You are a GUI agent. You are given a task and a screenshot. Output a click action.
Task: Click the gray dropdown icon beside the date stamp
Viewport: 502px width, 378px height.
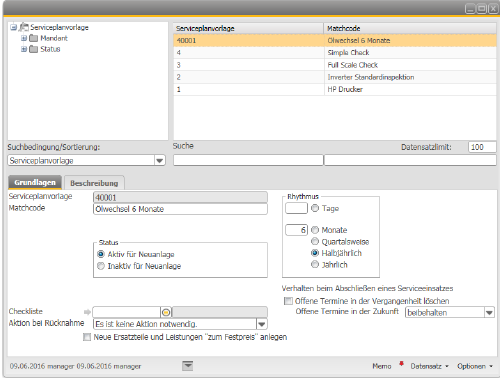click(x=188, y=366)
